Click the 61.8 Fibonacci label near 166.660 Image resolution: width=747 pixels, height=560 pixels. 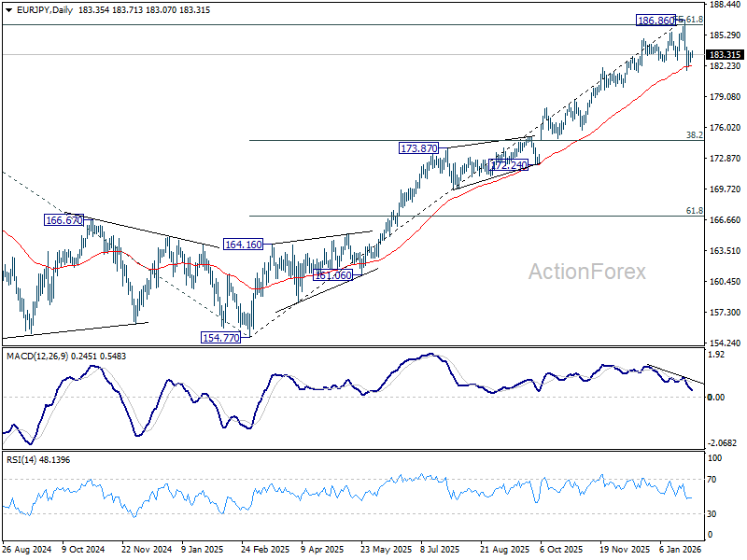(694, 211)
